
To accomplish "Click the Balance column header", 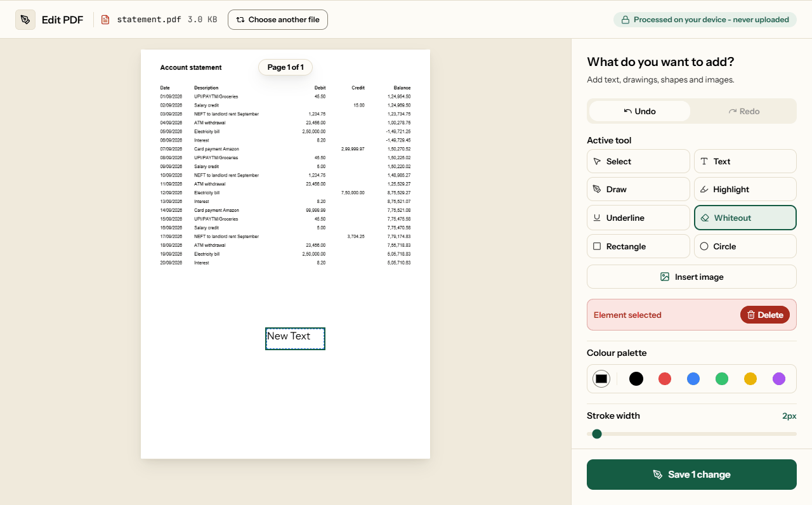I will (402, 88).
